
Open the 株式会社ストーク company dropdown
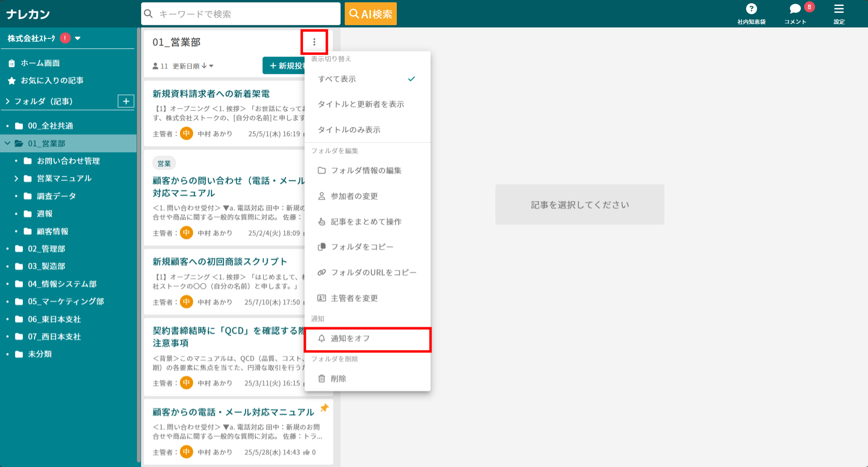tap(78, 38)
